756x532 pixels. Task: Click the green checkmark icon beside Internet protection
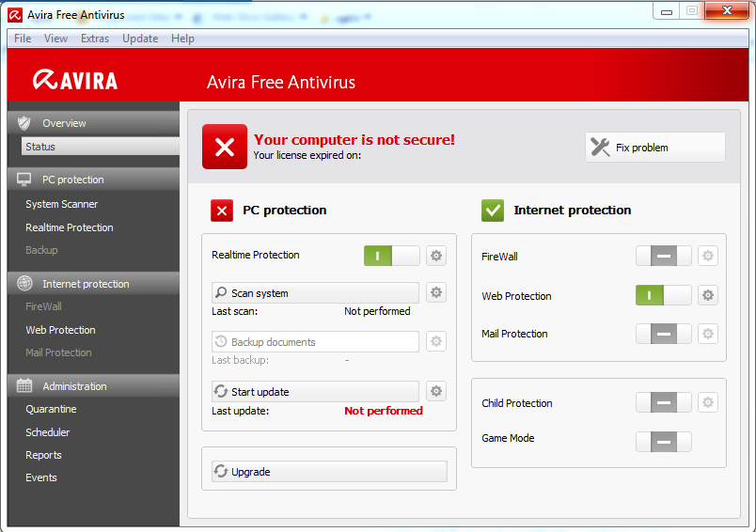point(493,211)
